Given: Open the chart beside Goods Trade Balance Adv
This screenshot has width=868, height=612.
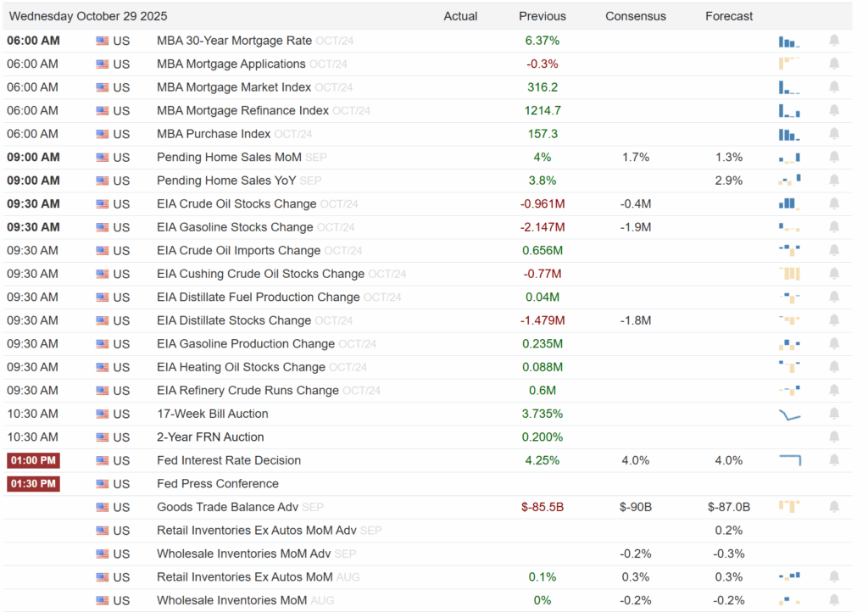Looking at the screenshot, I should tap(788, 507).
